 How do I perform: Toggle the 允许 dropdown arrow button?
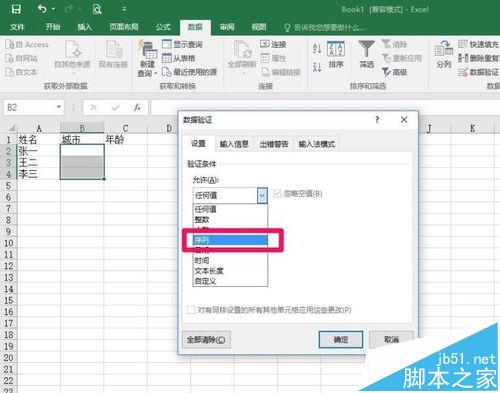coord(262,195)
